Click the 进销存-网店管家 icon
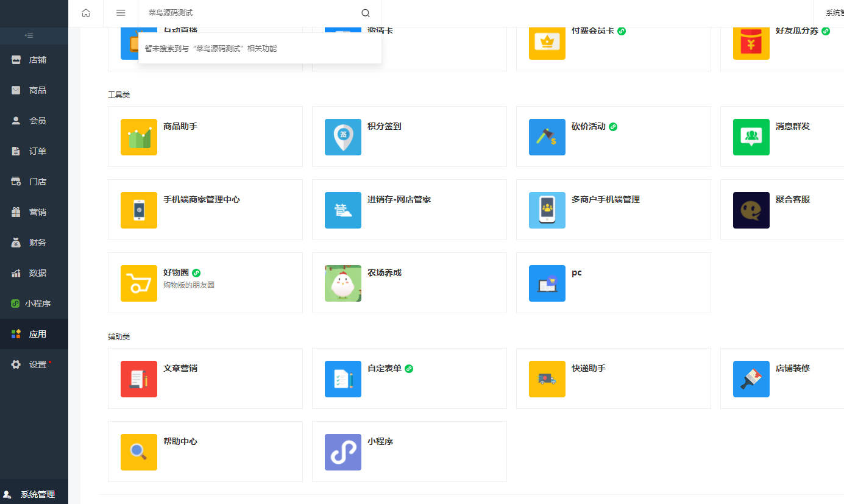The height and width of the screenshot is (504, 844). point(343,210)
